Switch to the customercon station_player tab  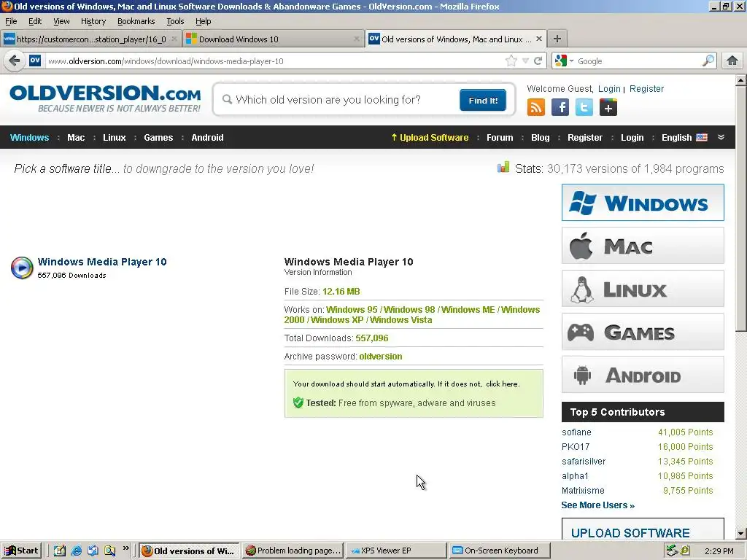(90, 39)
